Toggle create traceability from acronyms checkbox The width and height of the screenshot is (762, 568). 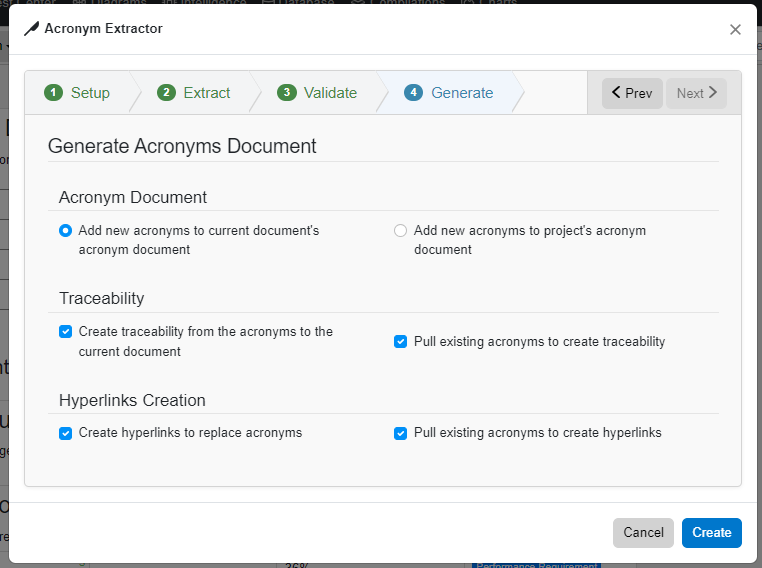pyautogui.click(x=65, y=331)
